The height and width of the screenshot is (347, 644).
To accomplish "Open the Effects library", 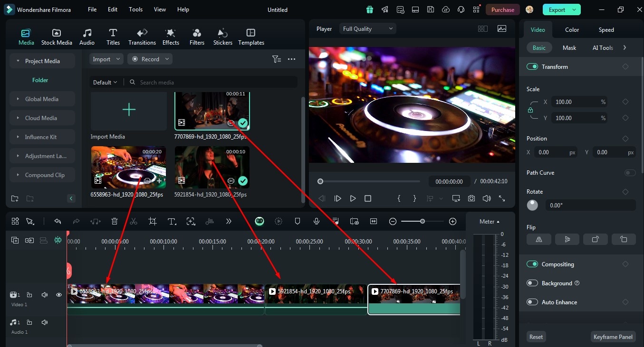I will [x=171, y=37].
